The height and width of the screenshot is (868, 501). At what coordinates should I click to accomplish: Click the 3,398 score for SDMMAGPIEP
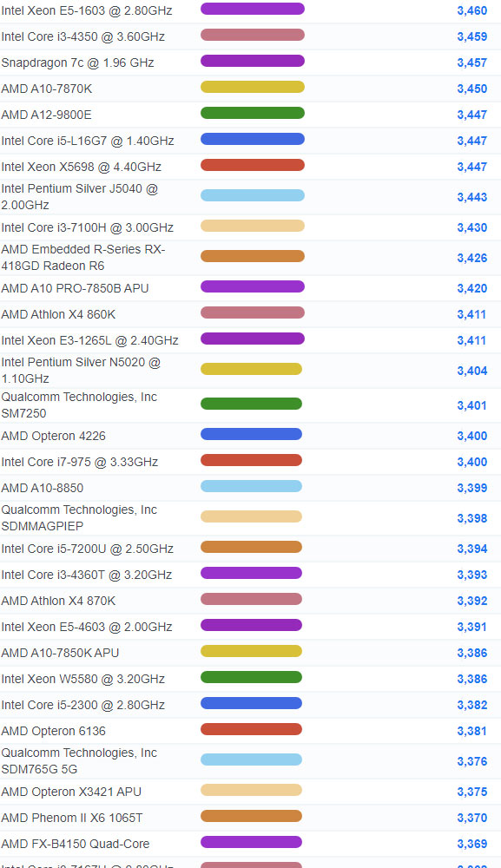(x=472, y=518)
